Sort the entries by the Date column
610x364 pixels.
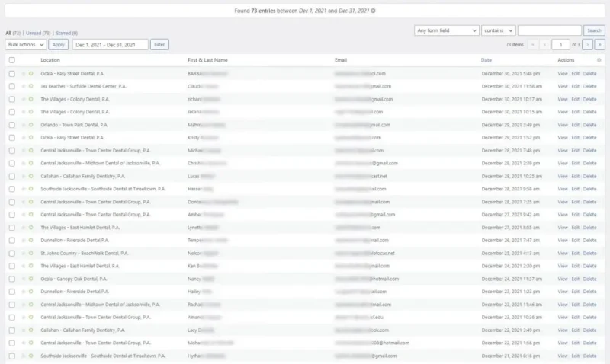click(x=486, y=59)
